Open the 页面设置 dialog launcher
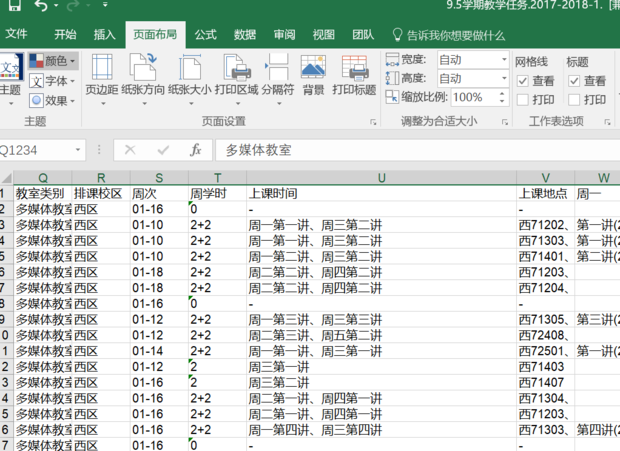 [x=373, y=122]
